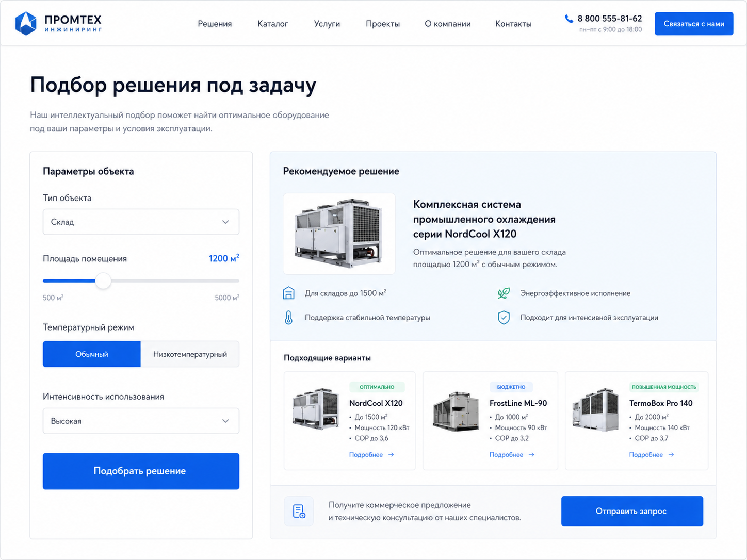Click the 'COP до 3,2' spec line
This screenshot has height=560, width=747.
tap(512, 438)
